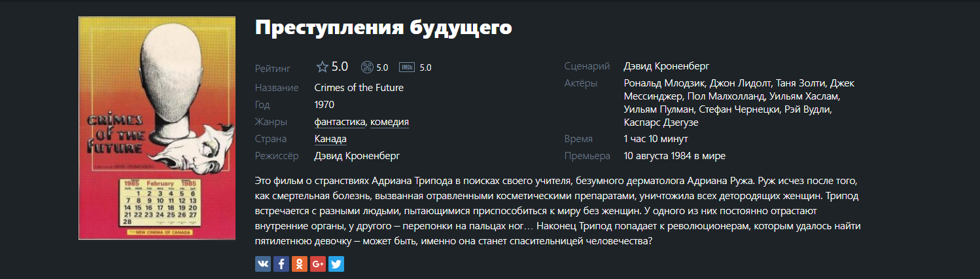Share on Twitter

pos(336,264)
